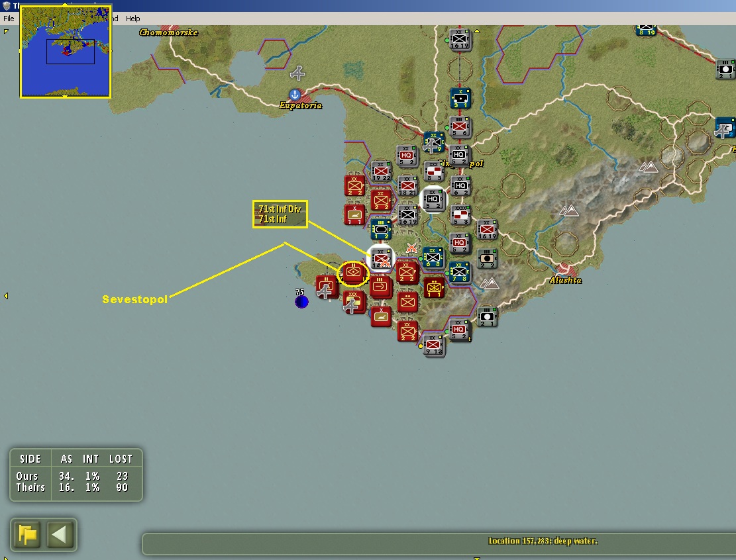736x560 pixels.
Task: Select the black HQ counter 6-2
Action: [460, 186]
